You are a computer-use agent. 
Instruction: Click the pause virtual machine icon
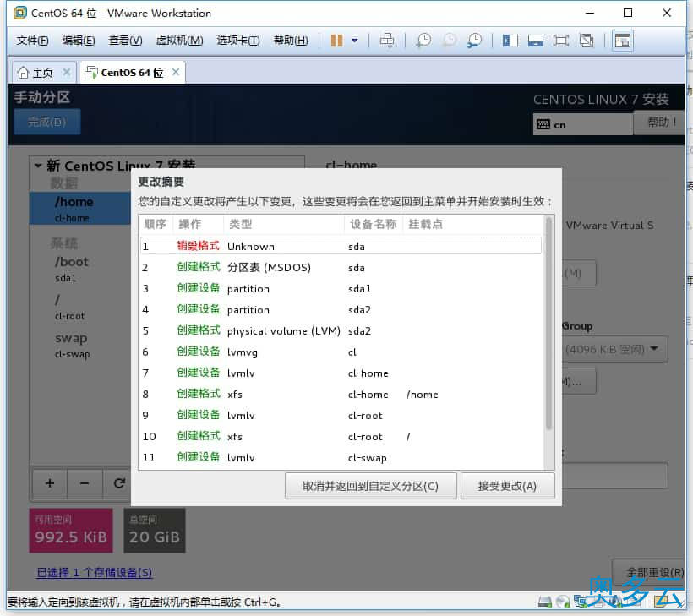(336, 41)
